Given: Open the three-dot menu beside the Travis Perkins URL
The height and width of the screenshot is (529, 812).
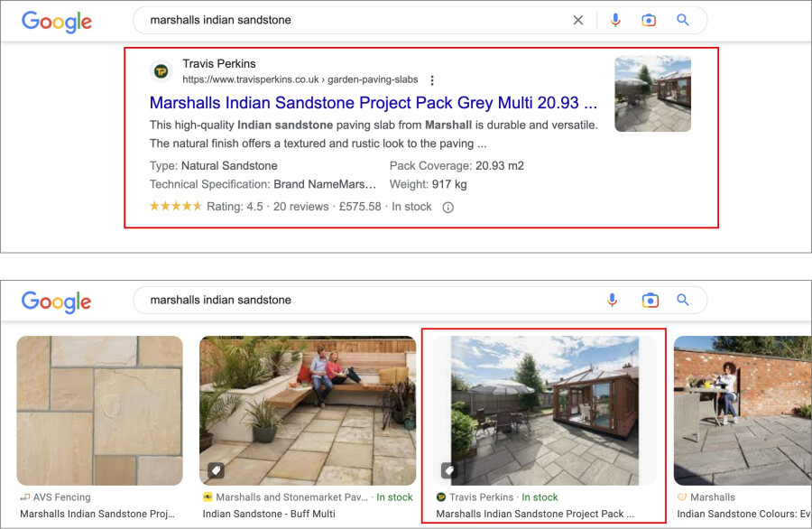Looking at the screenshot, I should click(x=432, y=80).
